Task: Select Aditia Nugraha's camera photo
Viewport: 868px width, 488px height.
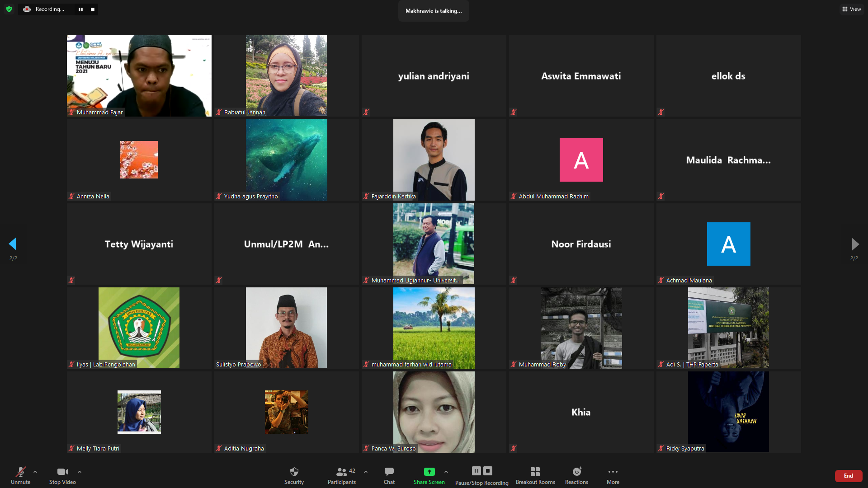Action: pos(287,412)
